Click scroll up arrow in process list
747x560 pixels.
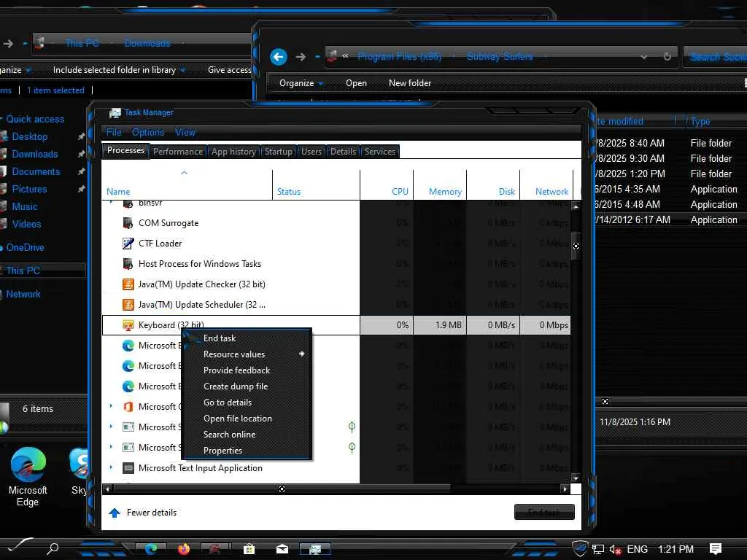(576, 206)
